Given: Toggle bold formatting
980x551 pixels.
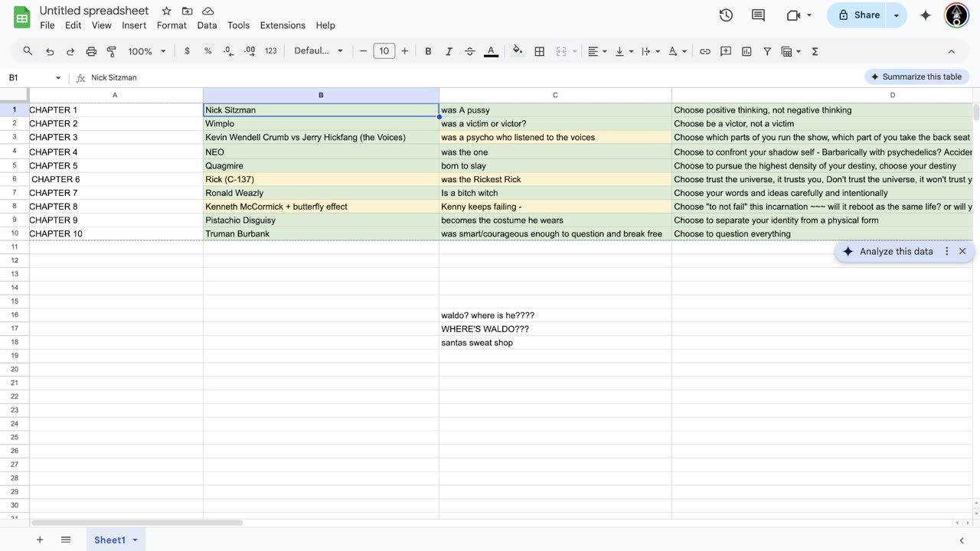Looking at the screenshot, I should (428, 51).
